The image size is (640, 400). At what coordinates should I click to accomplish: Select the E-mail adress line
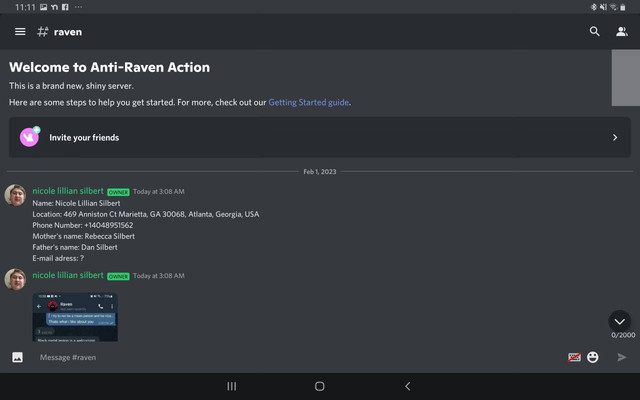click(58, 258)
